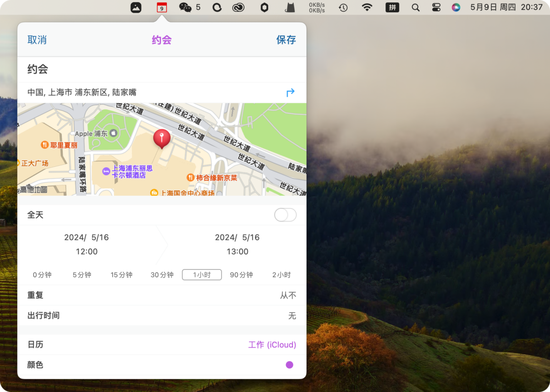Toggle the 全天 all-day switch
The height and width of the screenshot is (392, 550).
point(285,215)
